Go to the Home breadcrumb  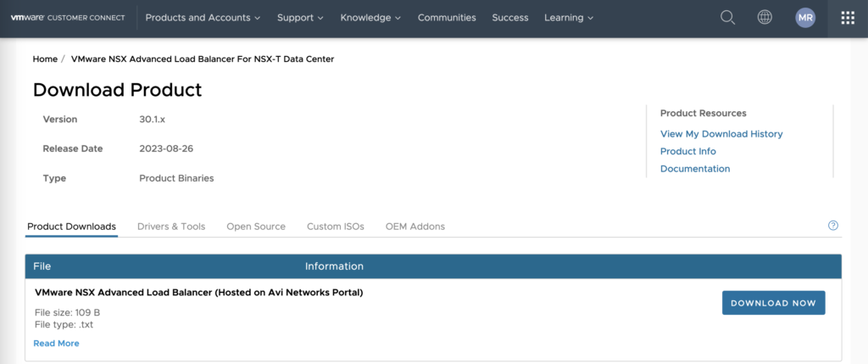pos(45,59)
